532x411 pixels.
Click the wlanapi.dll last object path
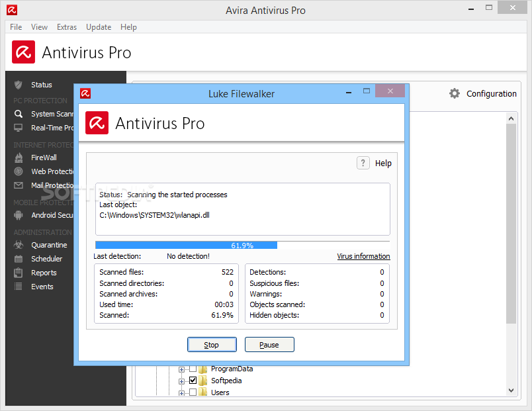point(154,215)
